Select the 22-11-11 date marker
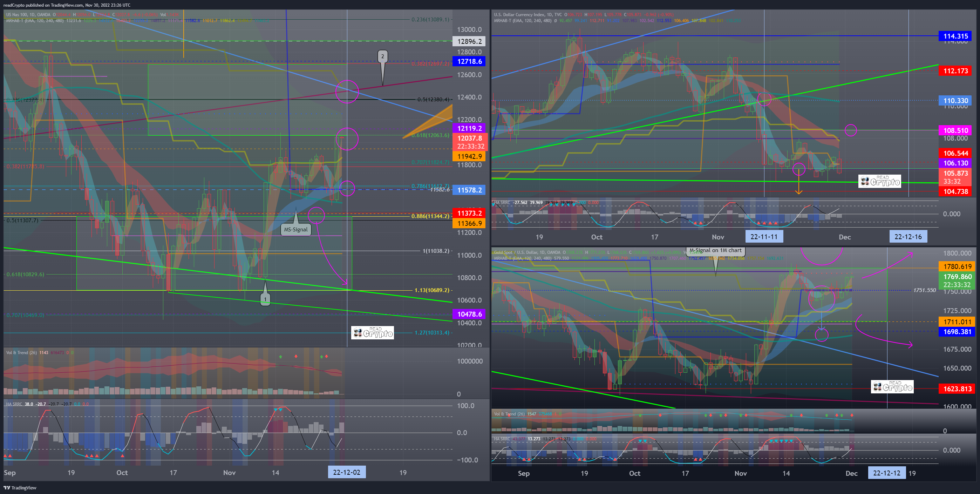 [764, 237]
